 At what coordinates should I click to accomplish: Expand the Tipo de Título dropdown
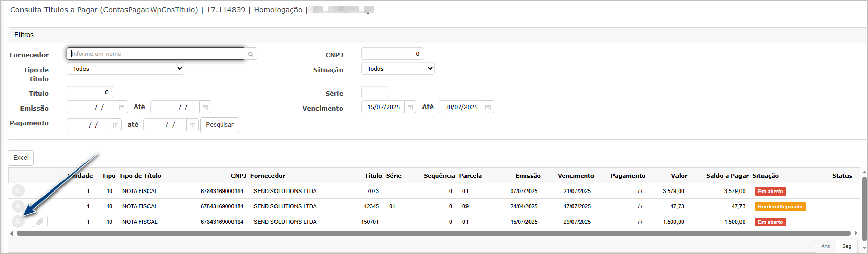click(x=125, y=69)
